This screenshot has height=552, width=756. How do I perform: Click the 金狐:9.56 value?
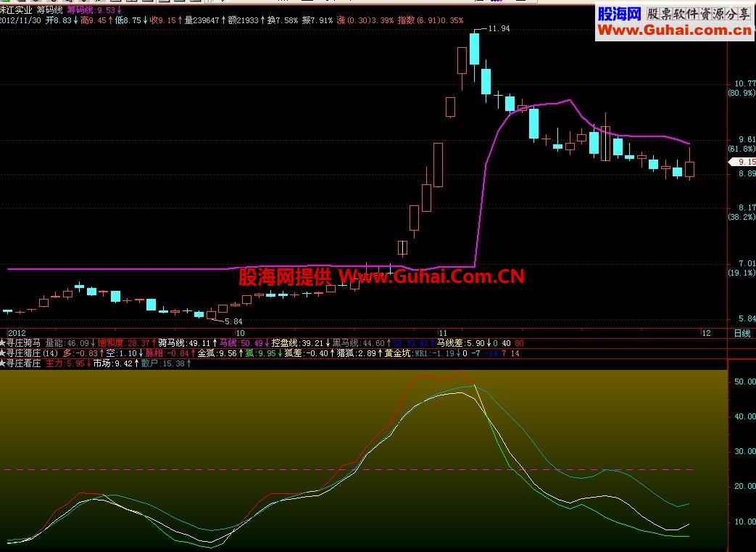click(x=220, y=353)
